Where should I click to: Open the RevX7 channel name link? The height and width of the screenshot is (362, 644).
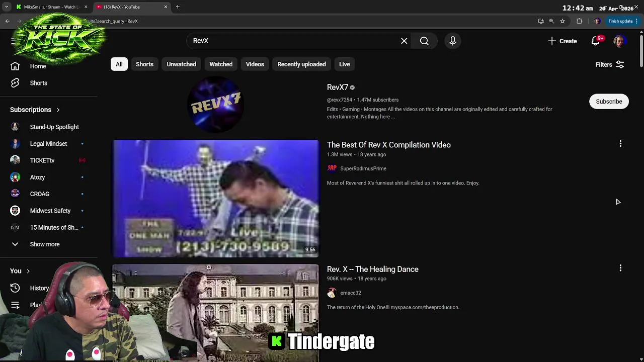(338, 87)
